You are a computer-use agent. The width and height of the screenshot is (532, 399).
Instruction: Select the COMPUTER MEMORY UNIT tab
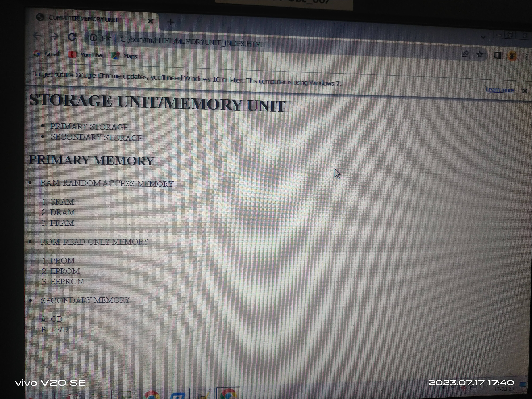coord(83,19)
